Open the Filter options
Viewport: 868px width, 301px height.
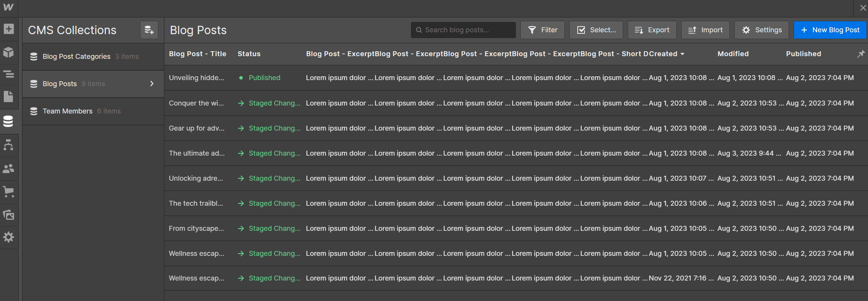click(542, 30)
